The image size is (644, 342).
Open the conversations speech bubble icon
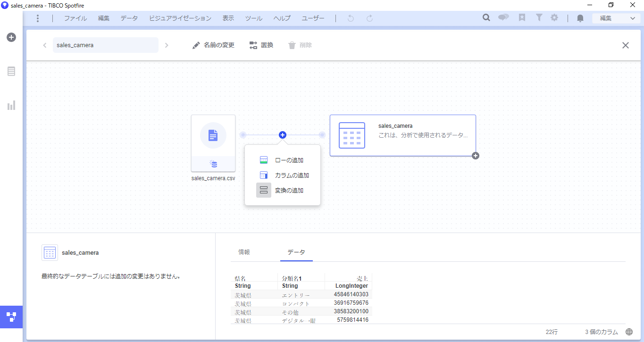pyautogui.click(x=504, y=18)
